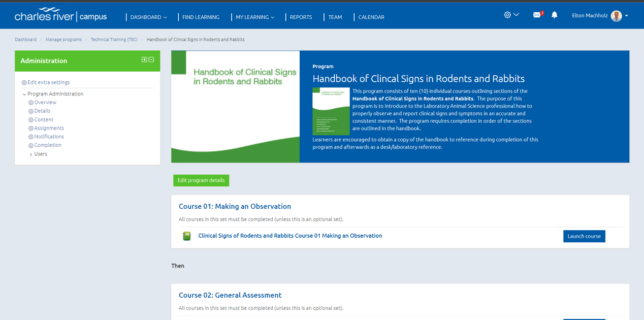Click the Charles River Campus logo

pos(61,15)
